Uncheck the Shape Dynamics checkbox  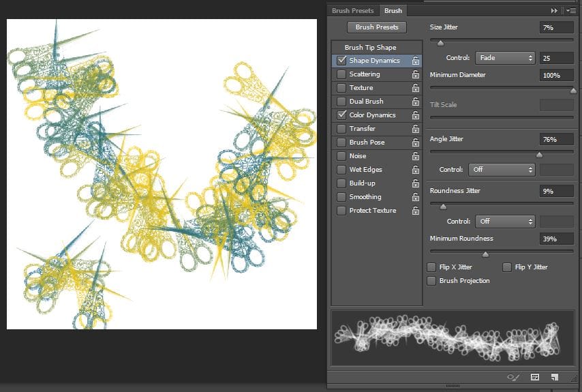(x=341, y=60)
